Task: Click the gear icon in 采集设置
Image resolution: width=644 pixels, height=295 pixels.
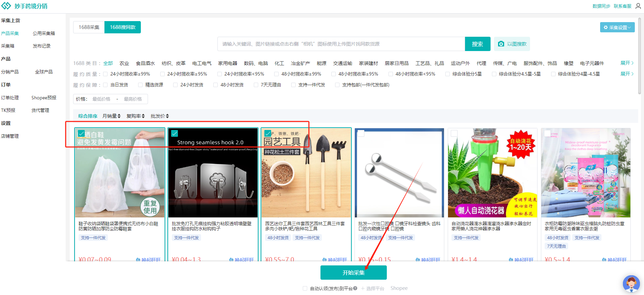Action: [x=606, y=28]
